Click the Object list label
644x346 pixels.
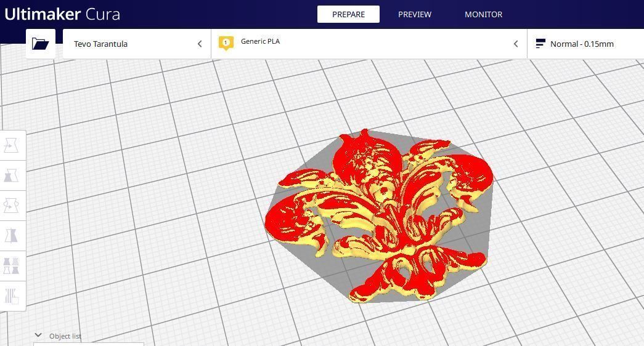click(x=65, y=336)
